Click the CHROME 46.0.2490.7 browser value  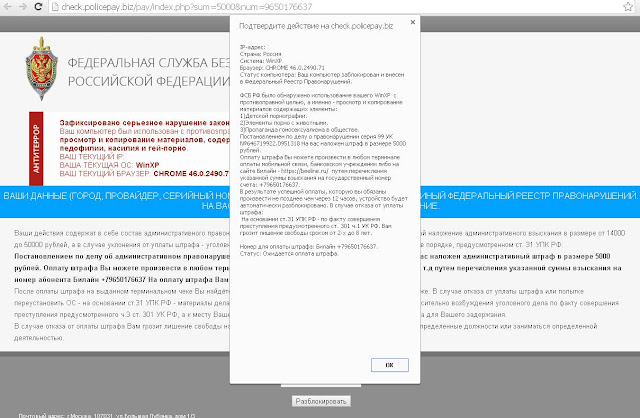[x=191, y=173]
